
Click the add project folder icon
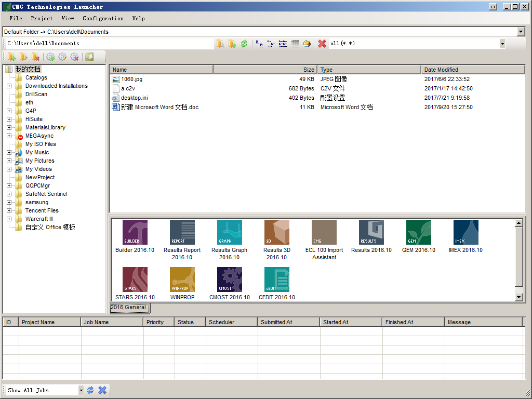click(x=11, y=57)
